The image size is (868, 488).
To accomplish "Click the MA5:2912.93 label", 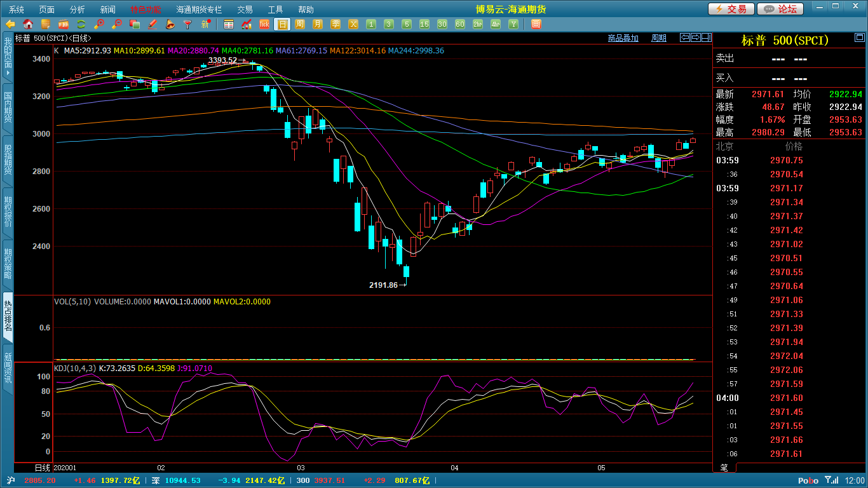I will coord(88,50).
